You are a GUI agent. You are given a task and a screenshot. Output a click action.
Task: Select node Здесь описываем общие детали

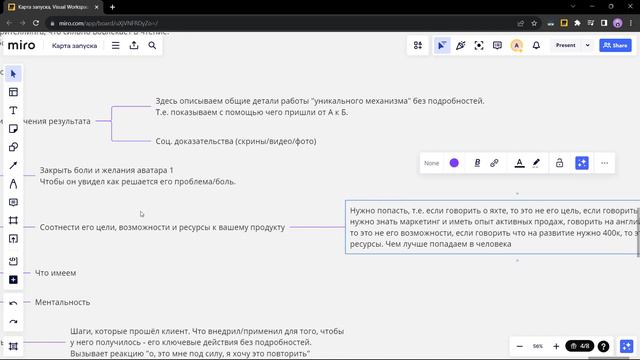coord(320,106)
